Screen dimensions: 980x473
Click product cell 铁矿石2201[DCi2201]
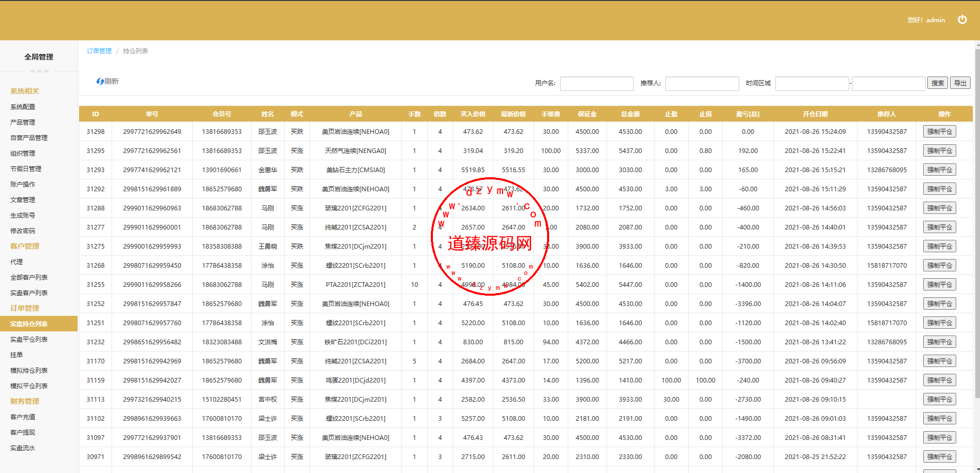[x=355, y=342]
